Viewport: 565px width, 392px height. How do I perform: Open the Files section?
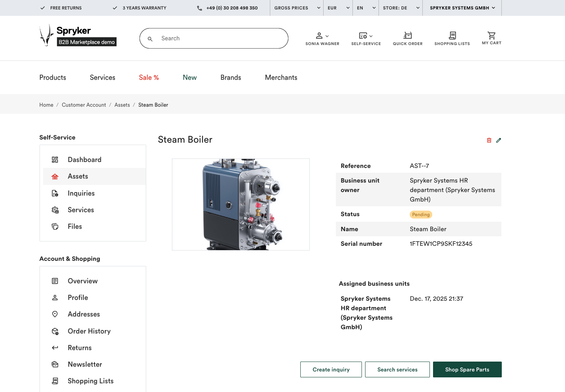pyautogui.click(x=75, y=226)
